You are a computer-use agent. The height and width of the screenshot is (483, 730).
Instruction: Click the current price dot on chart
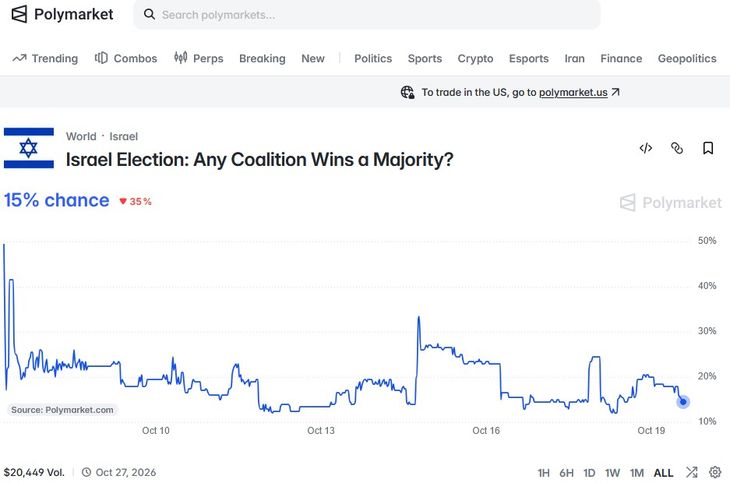click(x=683, y=402)
